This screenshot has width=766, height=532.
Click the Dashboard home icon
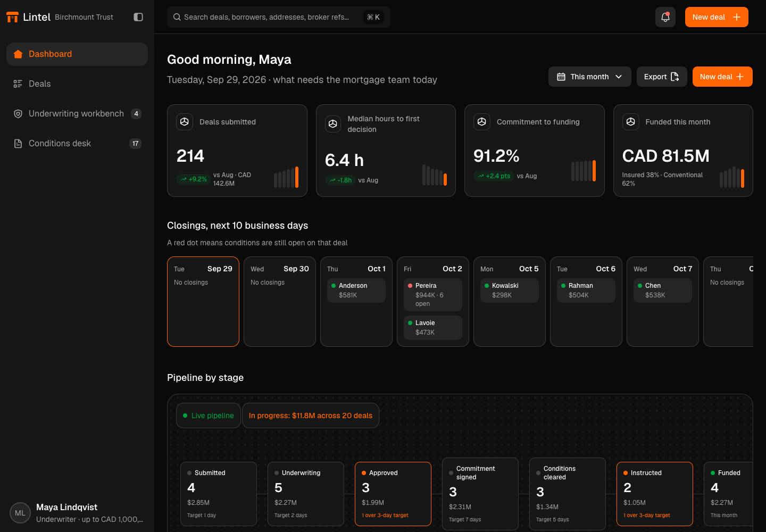tap(18, 54)
